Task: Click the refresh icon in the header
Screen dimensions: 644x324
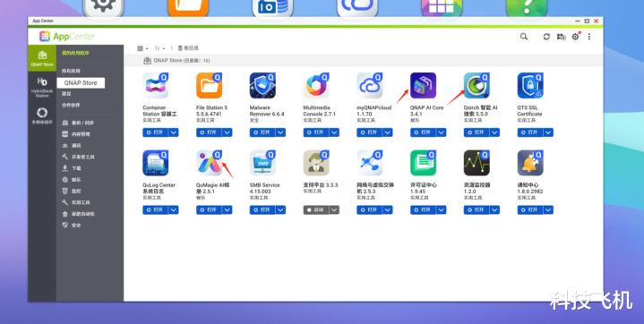Action: click(x=546, y=37)
